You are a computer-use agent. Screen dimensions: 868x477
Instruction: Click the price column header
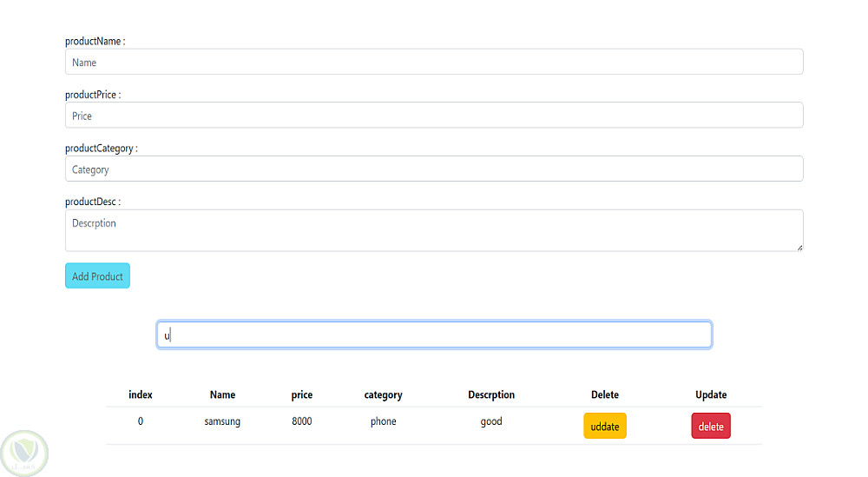(302, 394)
